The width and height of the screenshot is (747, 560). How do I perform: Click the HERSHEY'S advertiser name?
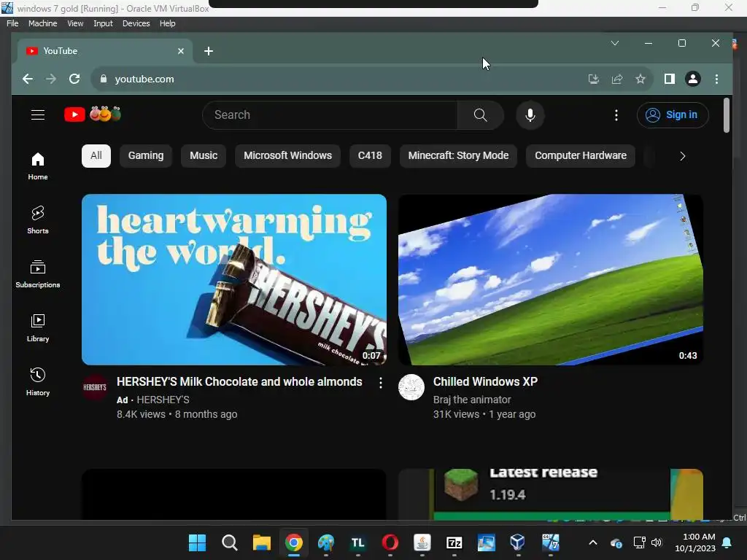coord(163,400)
